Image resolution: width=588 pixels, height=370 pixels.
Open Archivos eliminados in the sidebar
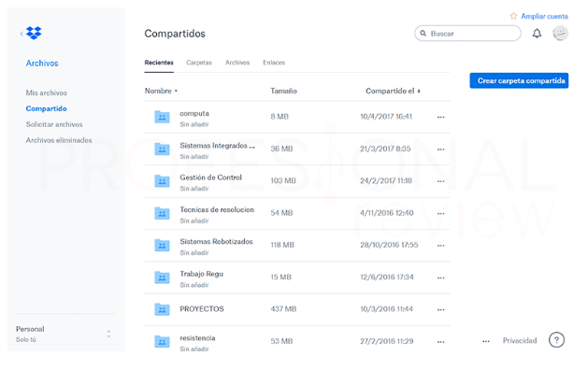59,140
